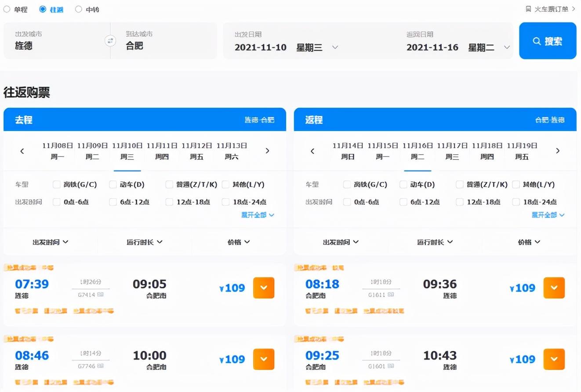Click the ID icon beside G1601
This screenshot has height=392, width=581.
(391, 366)
